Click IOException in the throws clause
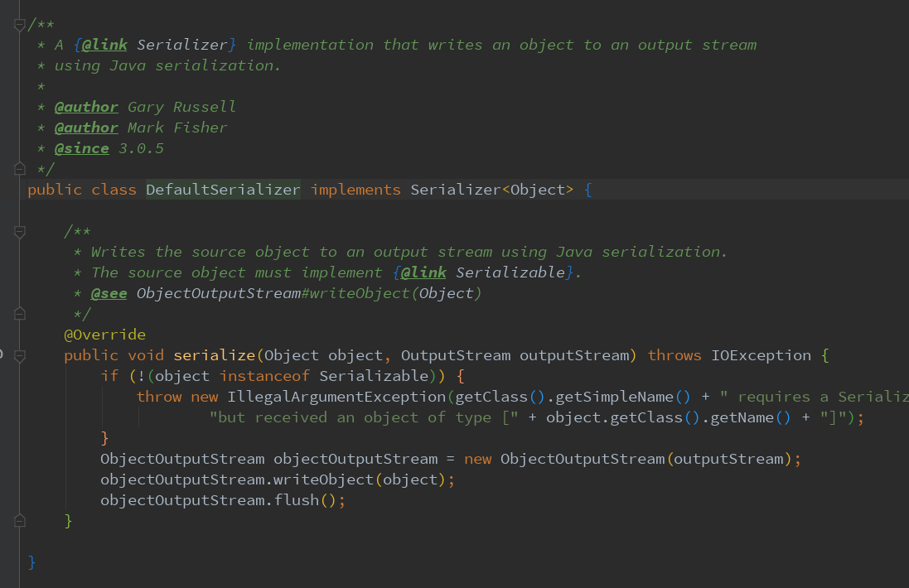Screen dimensions: 909x588 pos(761,355)
